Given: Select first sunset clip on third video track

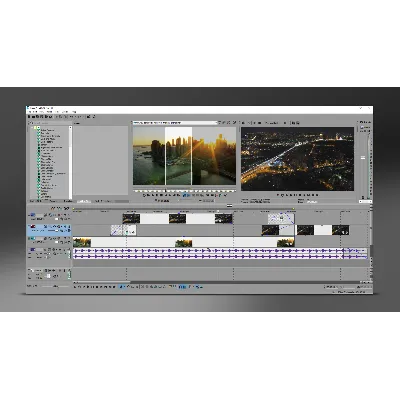Looking at the screenshot, I should 82,242.
